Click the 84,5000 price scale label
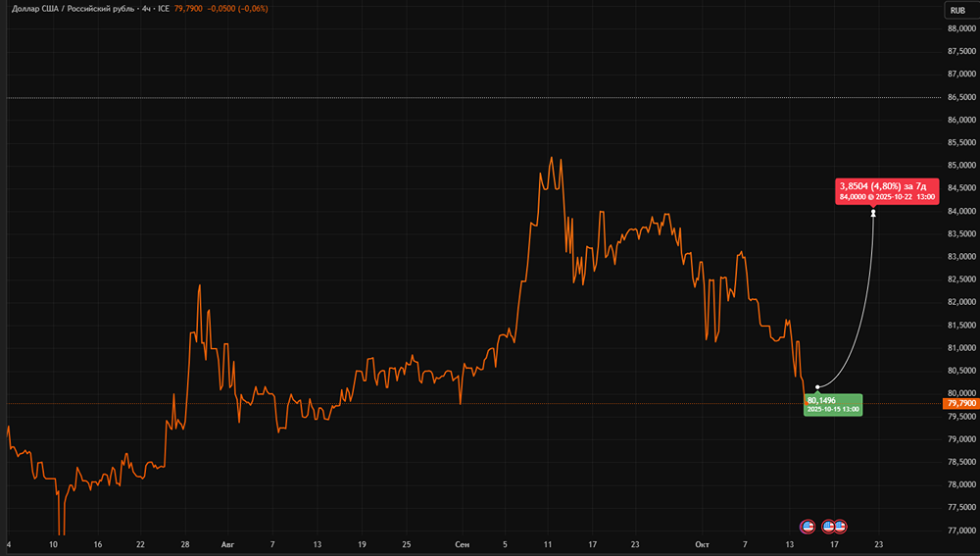The height and width of the screenshot is (556, 980). click(961, 187)
